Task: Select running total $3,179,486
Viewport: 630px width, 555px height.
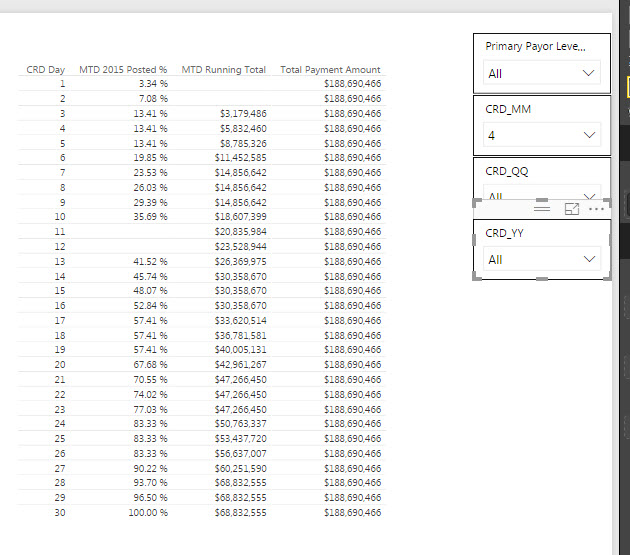Action: tap(243, 114)
